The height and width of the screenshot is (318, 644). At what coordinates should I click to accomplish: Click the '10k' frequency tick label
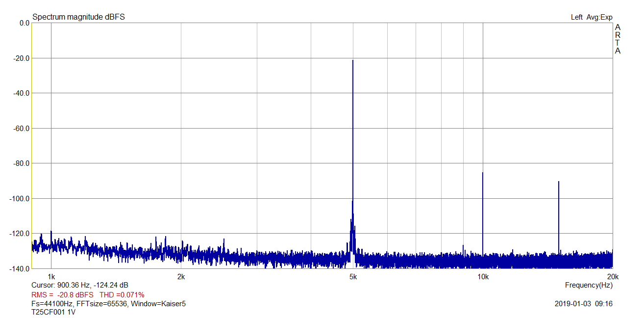tap(483, 276)
